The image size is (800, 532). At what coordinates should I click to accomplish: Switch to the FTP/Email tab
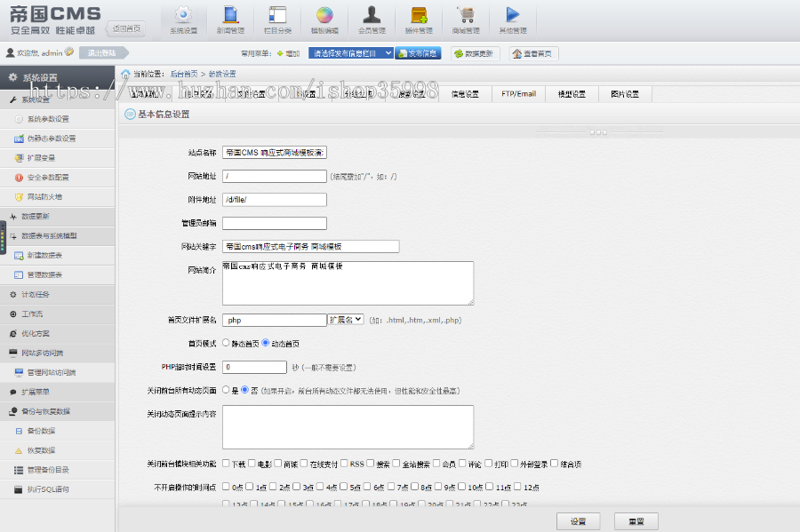click(x=518, y=94)
